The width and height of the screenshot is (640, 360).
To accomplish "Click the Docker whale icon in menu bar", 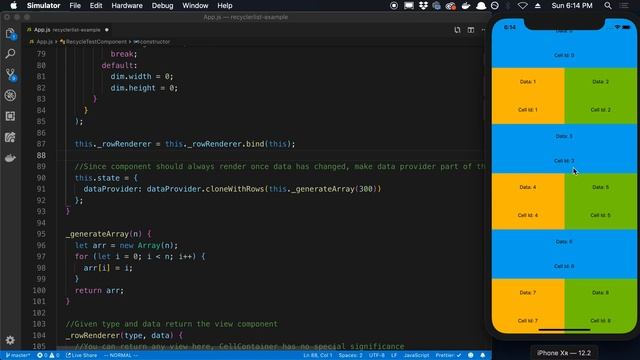I will pyautogui.click(x=466, y=6).
